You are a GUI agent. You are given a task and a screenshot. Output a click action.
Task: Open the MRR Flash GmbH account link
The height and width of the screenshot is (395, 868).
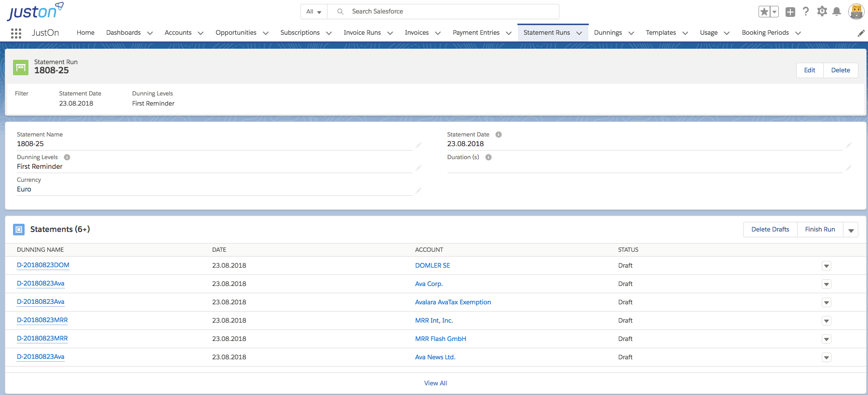(441, 339)
